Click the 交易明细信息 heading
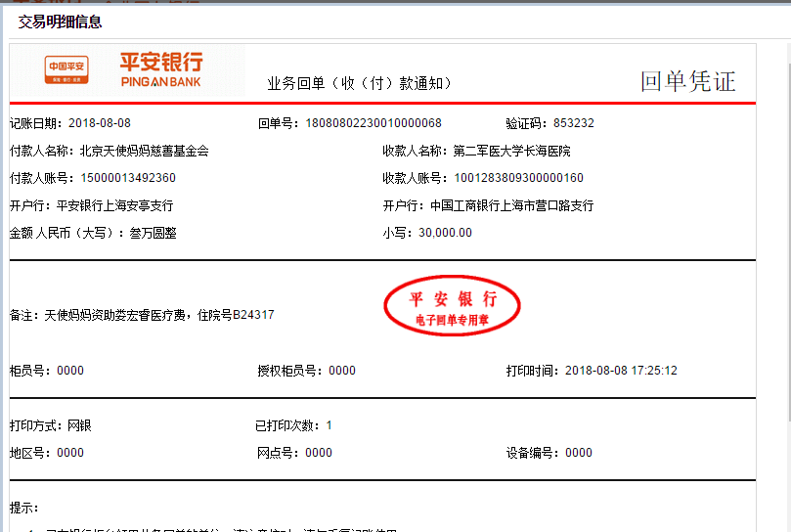The width and height of the screenshot is (791, 532). [x=60, y=22]
